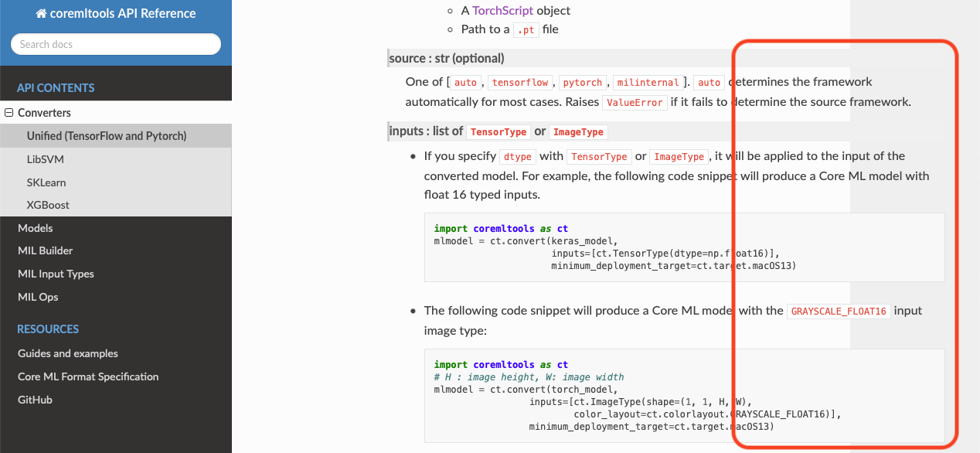Click the GRAYSCALE_FLOAT16 code label
The height and width of the screenshot is (453, 980).
(x=839, y=312)
